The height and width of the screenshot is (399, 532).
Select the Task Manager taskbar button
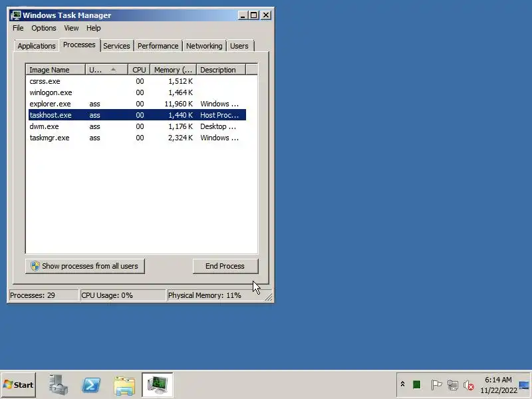pos(158,385)
